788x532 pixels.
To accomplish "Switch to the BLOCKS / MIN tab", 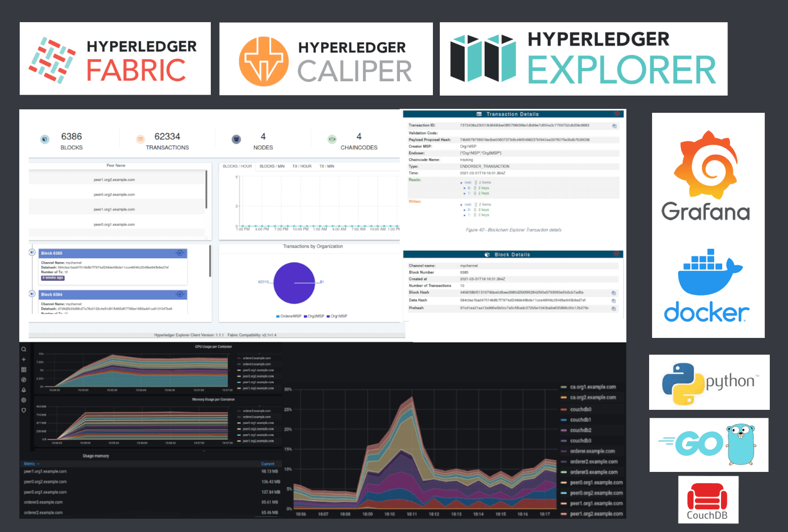I will coord(272,166).
